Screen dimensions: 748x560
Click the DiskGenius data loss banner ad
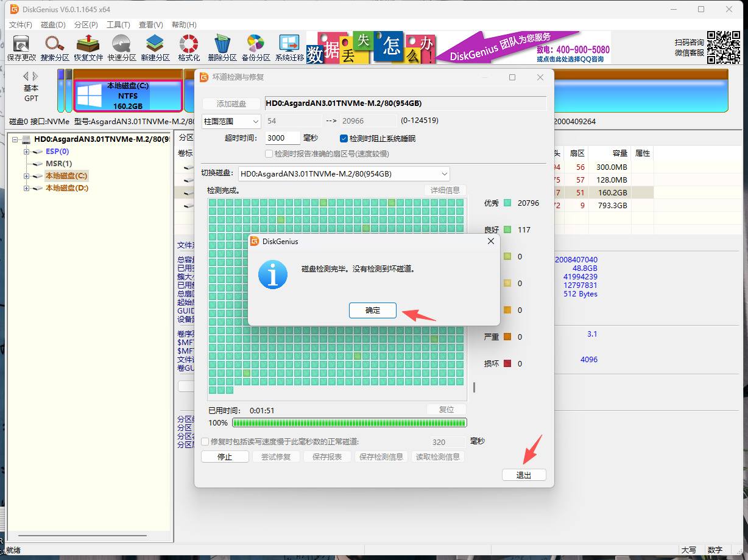[x=459, y=47]
